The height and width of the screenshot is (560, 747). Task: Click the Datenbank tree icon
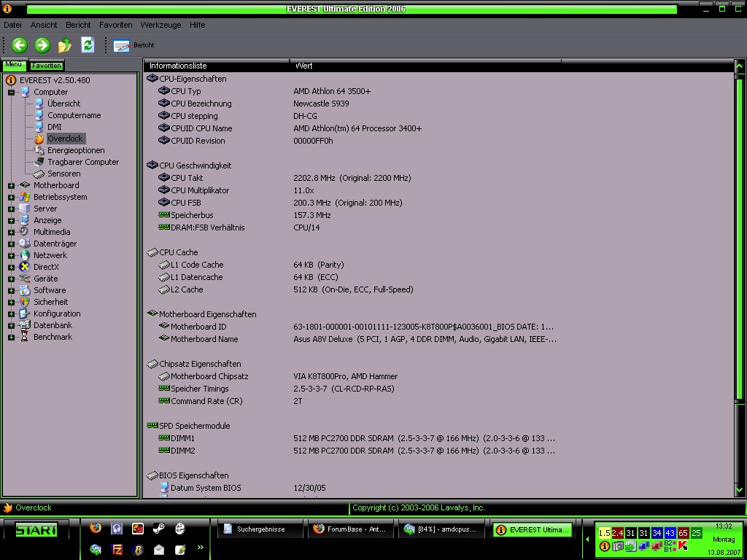pos(25,325)
